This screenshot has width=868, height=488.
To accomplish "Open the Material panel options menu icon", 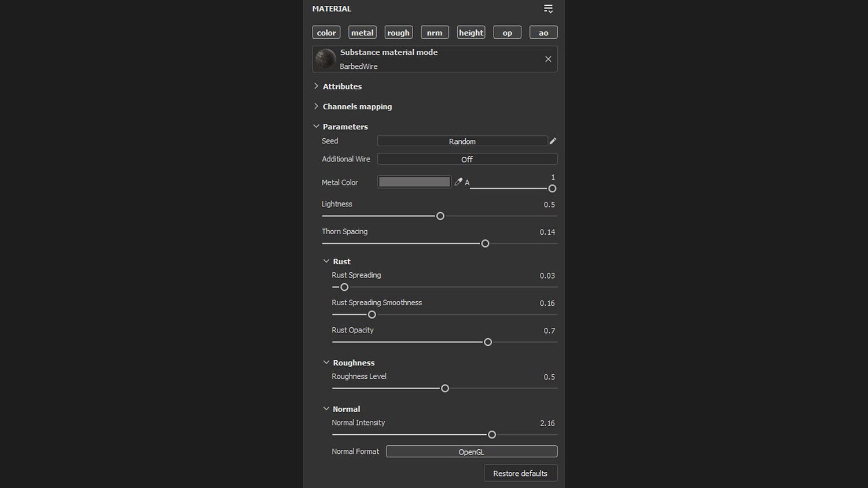I will tap(548, 9).
